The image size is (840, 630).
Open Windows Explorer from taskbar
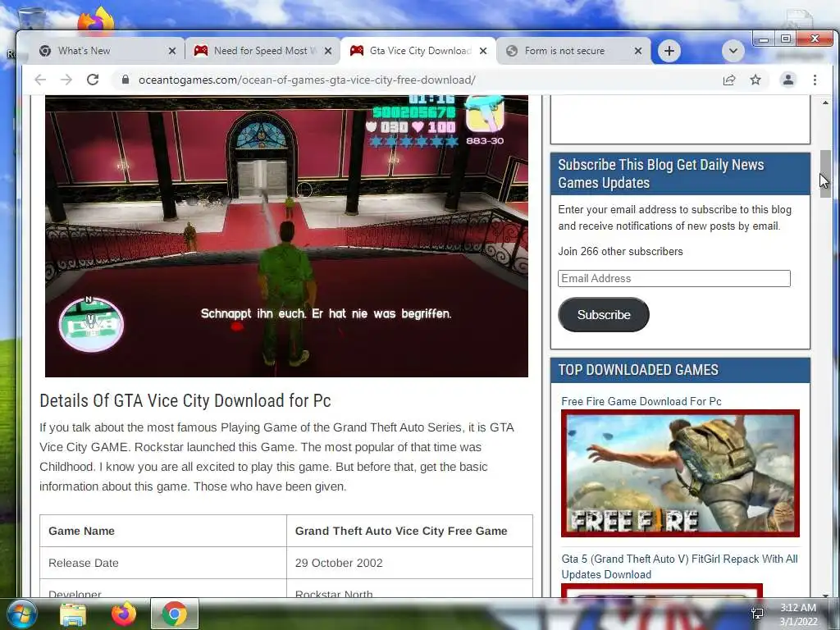click(x=73, y=614)
